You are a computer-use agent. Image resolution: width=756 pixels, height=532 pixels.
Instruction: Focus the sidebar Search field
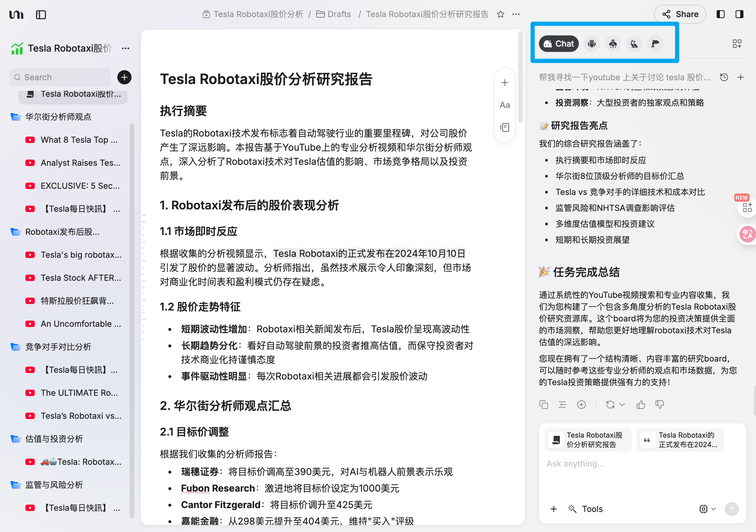(x=60, y=78)
